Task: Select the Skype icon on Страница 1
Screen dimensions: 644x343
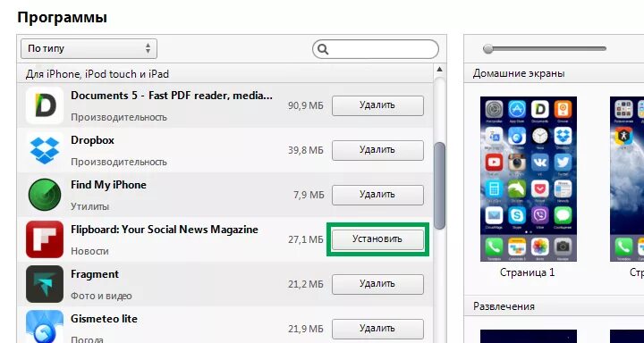Action: pyautogui.click(x=517, y=215)
